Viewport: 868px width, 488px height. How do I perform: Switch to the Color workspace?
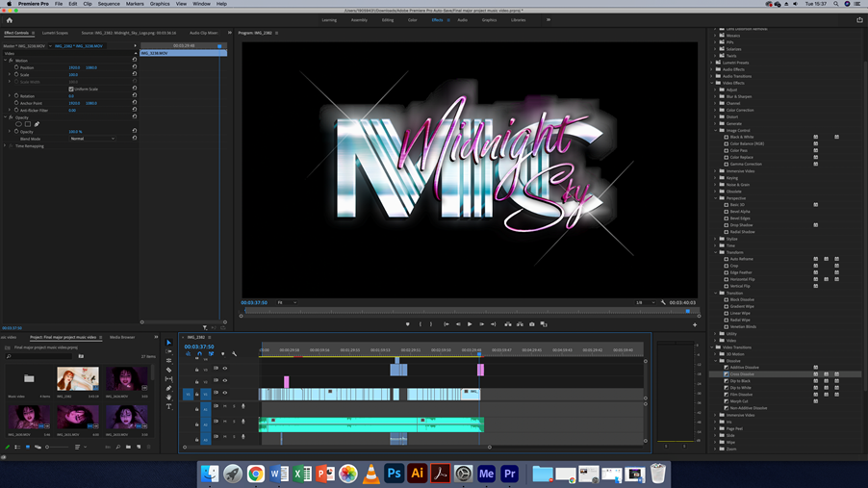(412, 20)
